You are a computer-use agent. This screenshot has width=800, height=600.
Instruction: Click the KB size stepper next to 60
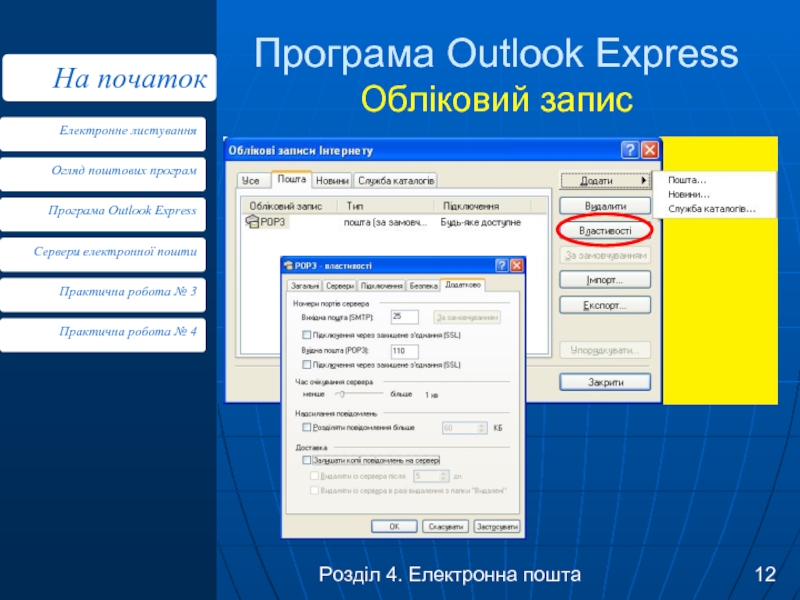pos(481,428)
